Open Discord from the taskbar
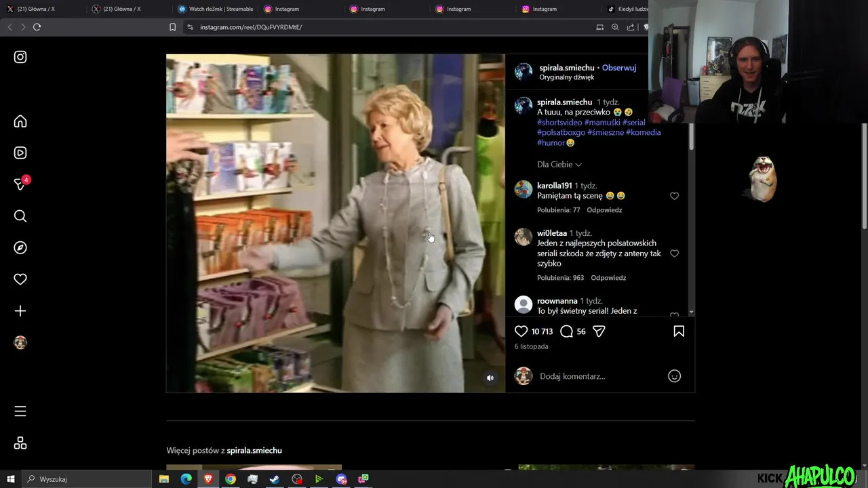This screenshot has width=868, height=488. pyautogui.click(x=341, y=479)
